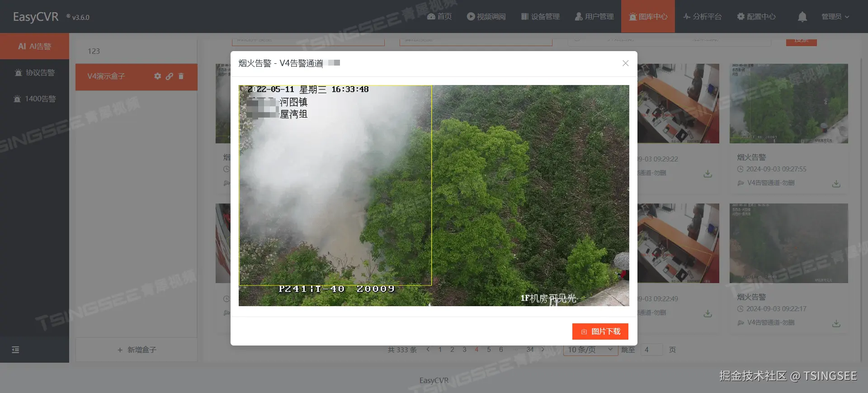
Task: Open 配置中心 in top navigation
Action: (756, 16)
